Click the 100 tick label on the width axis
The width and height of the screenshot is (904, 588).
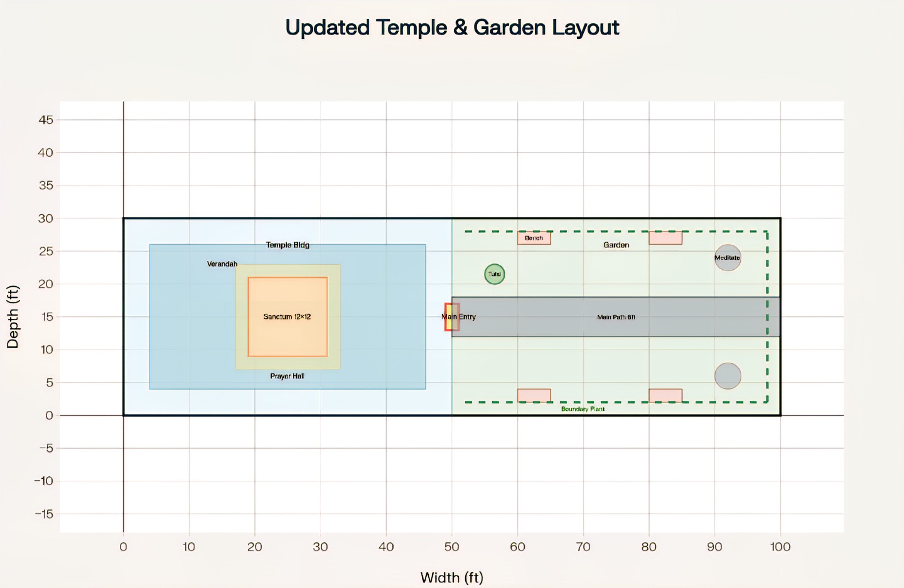[x=780, y=547]
